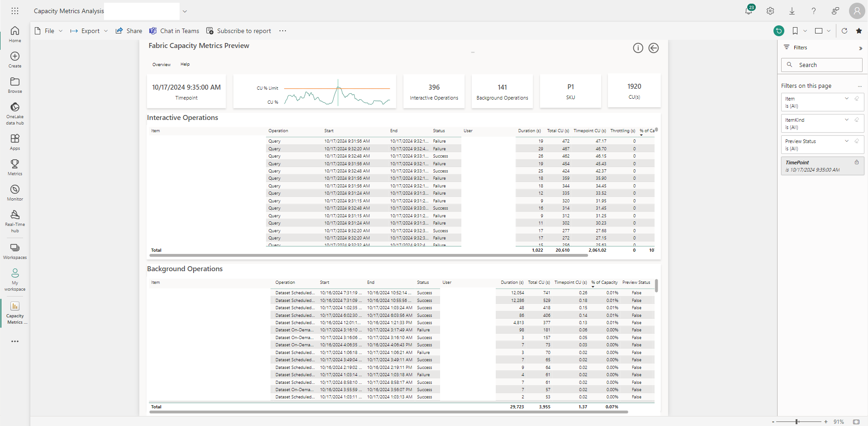Open Create in the left navigation
Screen dimensions: 868x426
point(15,60)
